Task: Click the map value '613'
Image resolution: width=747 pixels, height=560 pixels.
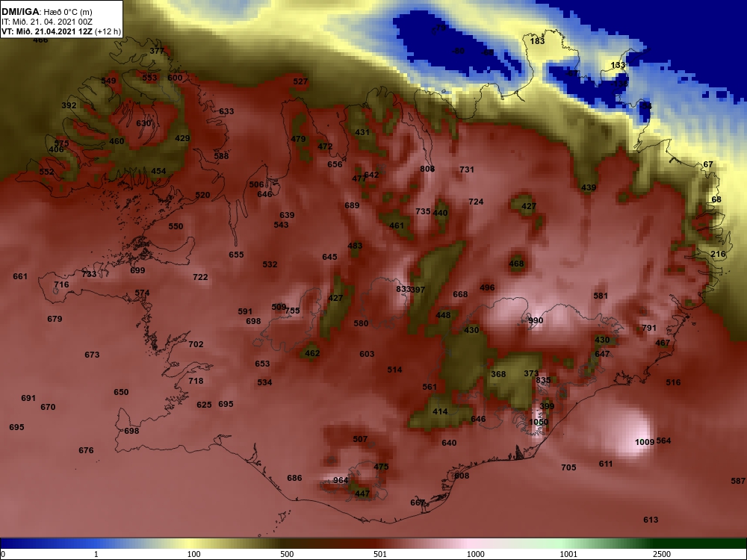Action: [x=651, y=520]
